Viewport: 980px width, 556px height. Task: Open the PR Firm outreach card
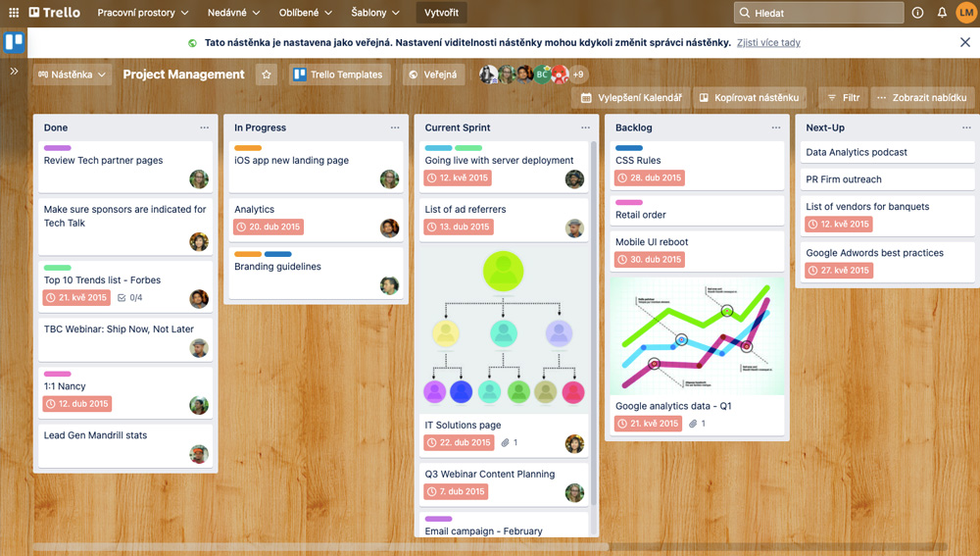tap(887, 179)
